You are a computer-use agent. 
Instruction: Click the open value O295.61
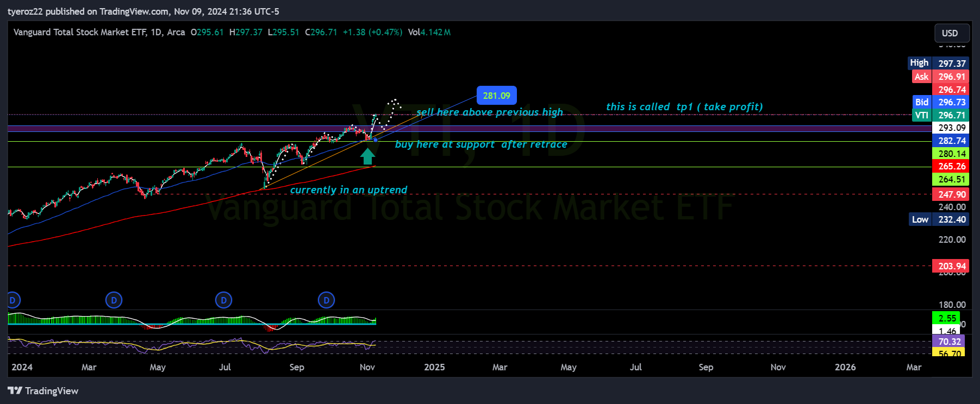(x=207, y=32)
